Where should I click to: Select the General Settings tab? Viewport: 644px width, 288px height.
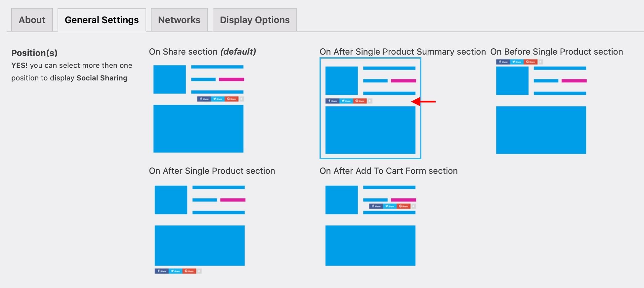coord(102,20)
